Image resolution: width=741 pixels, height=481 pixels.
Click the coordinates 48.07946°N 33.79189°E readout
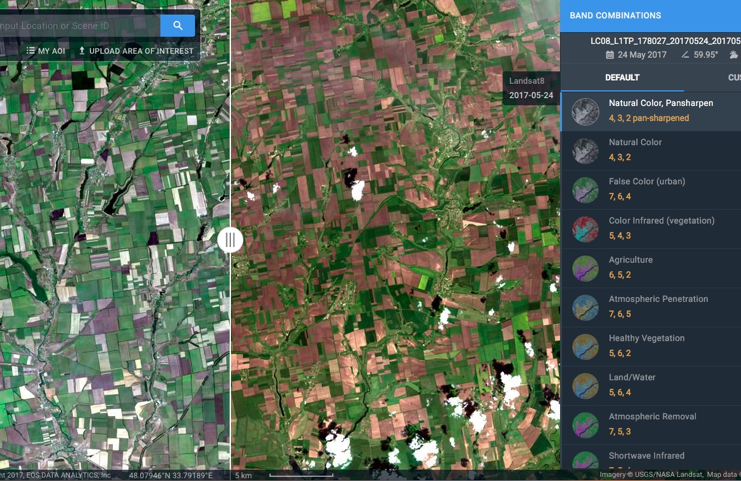pos(171,475)
